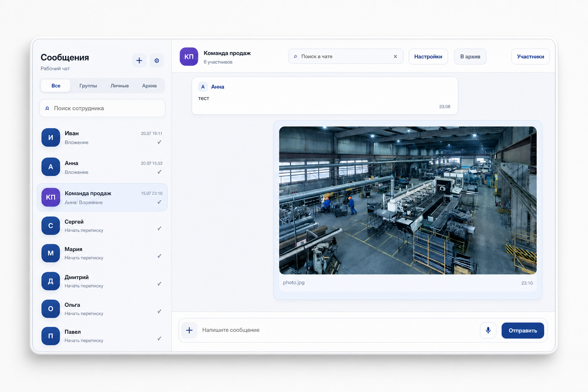Create a new chat with plus icon
Image resolution: width=588 pixels, height=392 pixels.
139,60
